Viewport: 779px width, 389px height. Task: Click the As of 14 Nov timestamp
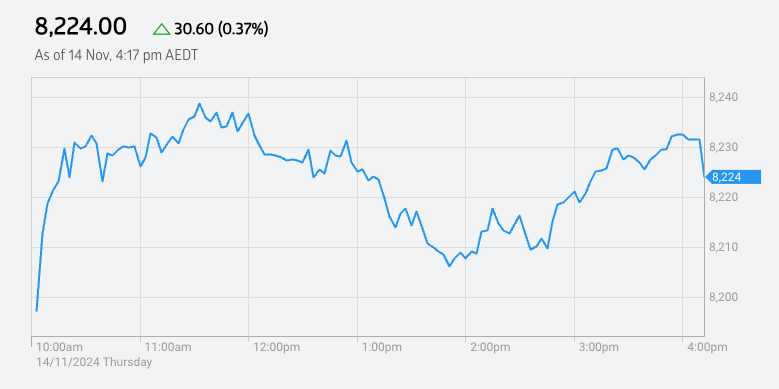pos(116,55)
